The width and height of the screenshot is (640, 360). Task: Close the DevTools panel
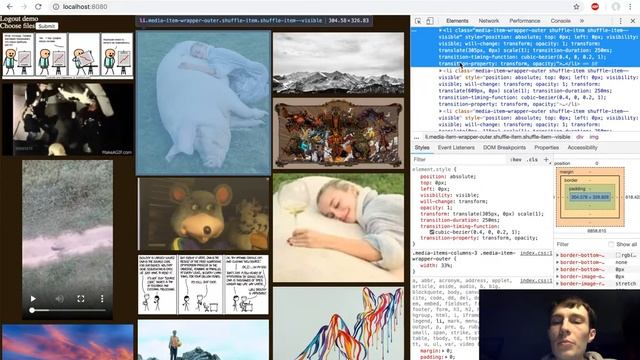(633, 21)
